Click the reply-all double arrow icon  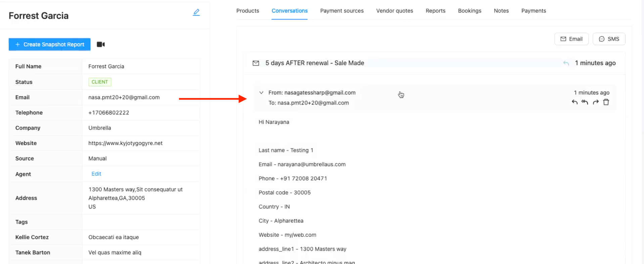(585, 102)
